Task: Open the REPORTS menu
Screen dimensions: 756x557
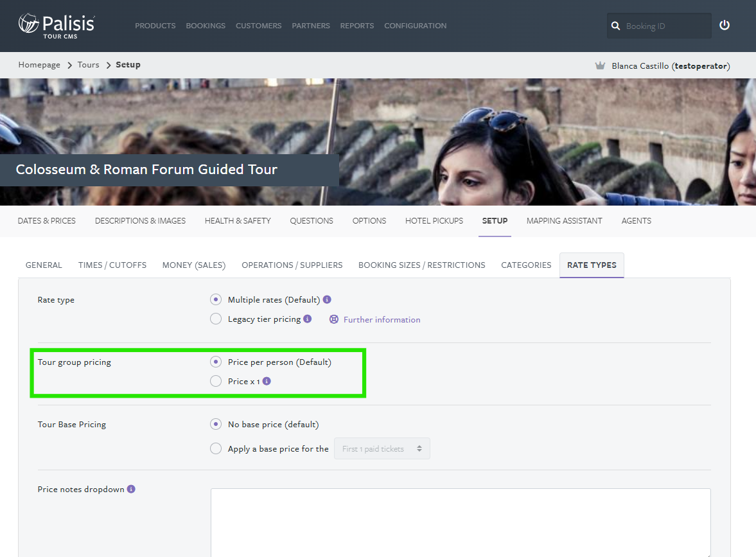Action: pos(356,26)
